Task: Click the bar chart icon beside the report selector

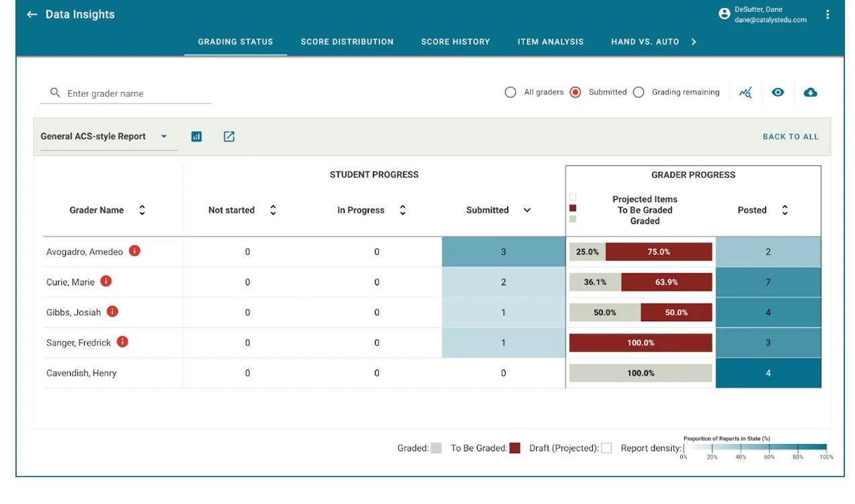Action: pos(196,136)
